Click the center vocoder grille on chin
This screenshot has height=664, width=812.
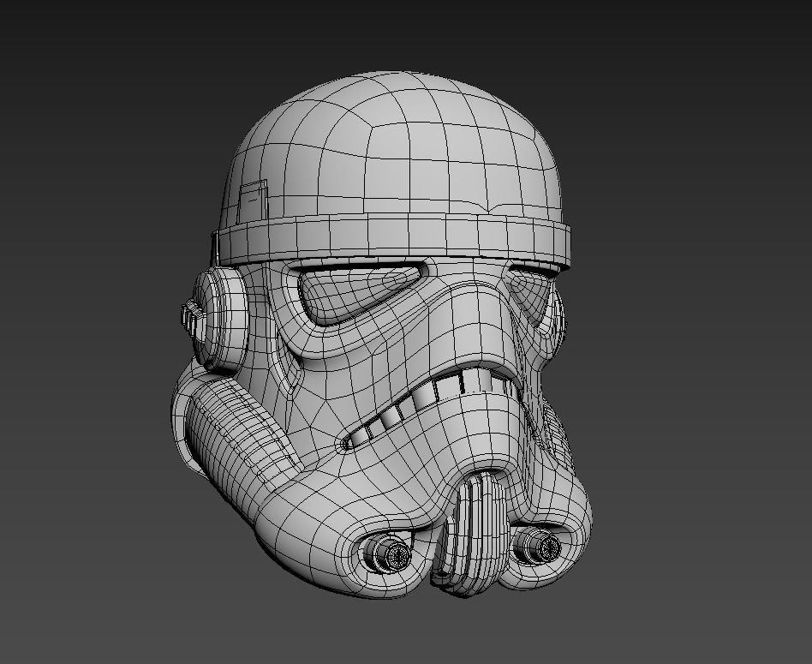coord(473,534)
